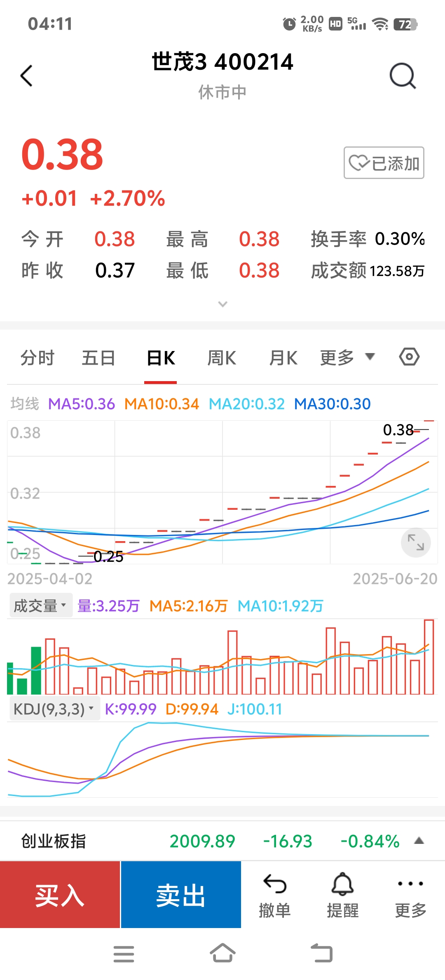This screenshot has height=980, width=445.
Task: Tap the index value 2009.89
Action: [202, 841]
